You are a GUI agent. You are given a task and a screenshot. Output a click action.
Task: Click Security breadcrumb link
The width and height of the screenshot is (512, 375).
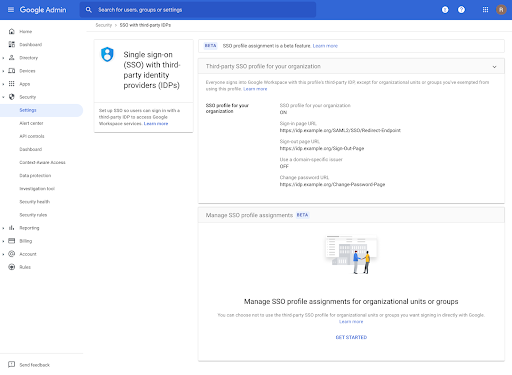point(104,25)
